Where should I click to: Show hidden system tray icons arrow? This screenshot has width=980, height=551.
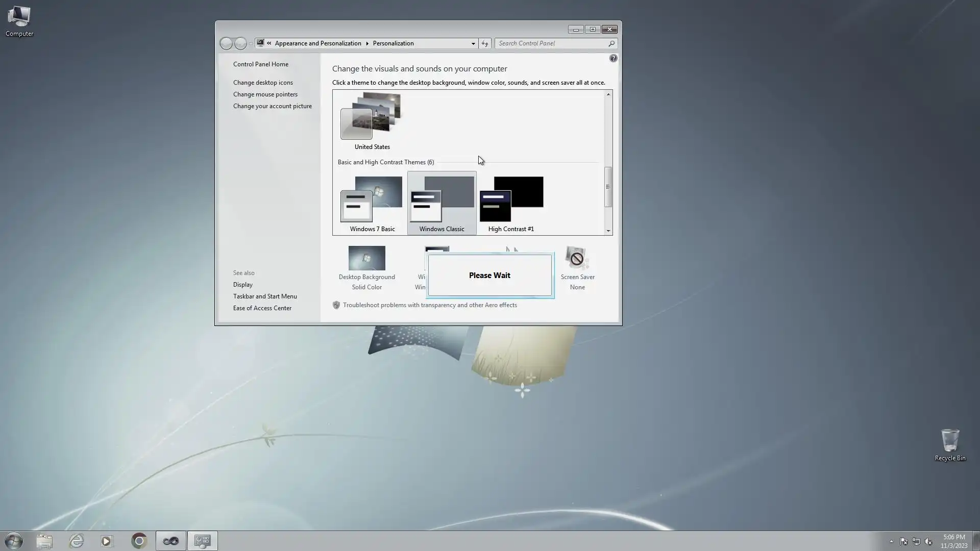point(891,541)
